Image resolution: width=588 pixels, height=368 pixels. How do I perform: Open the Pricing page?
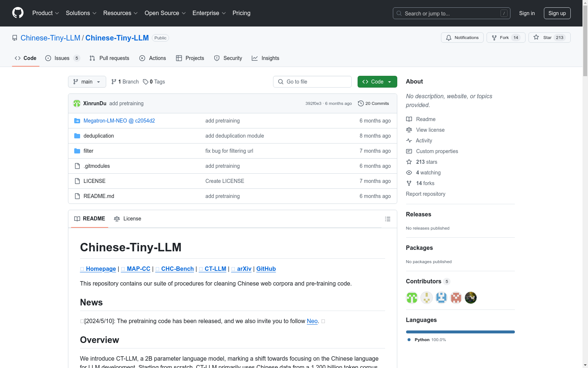(241, 13)
